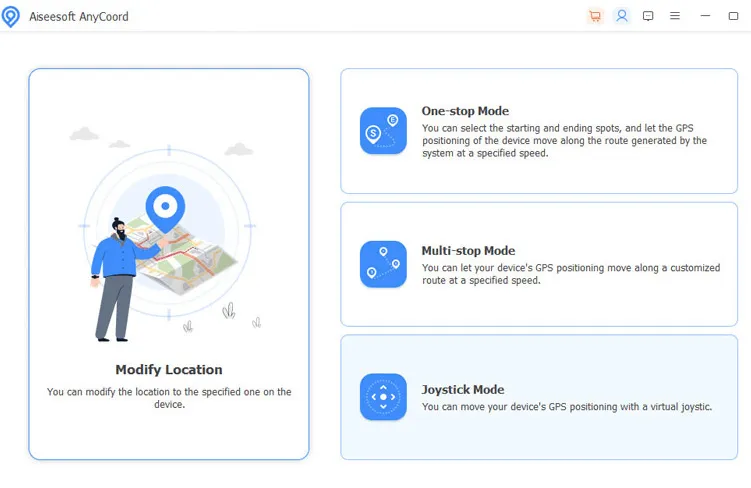Maximize the AnyCoord window
Image resolution: width=751 pixels, height=488 pixels.
[734, 16]
